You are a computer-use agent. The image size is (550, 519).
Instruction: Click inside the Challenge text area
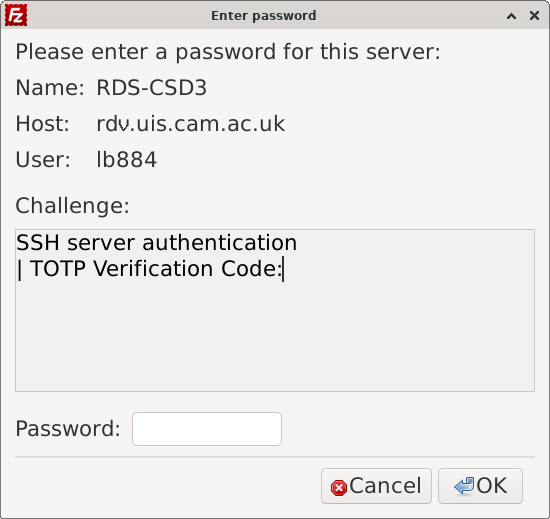[x=275, y=310]
